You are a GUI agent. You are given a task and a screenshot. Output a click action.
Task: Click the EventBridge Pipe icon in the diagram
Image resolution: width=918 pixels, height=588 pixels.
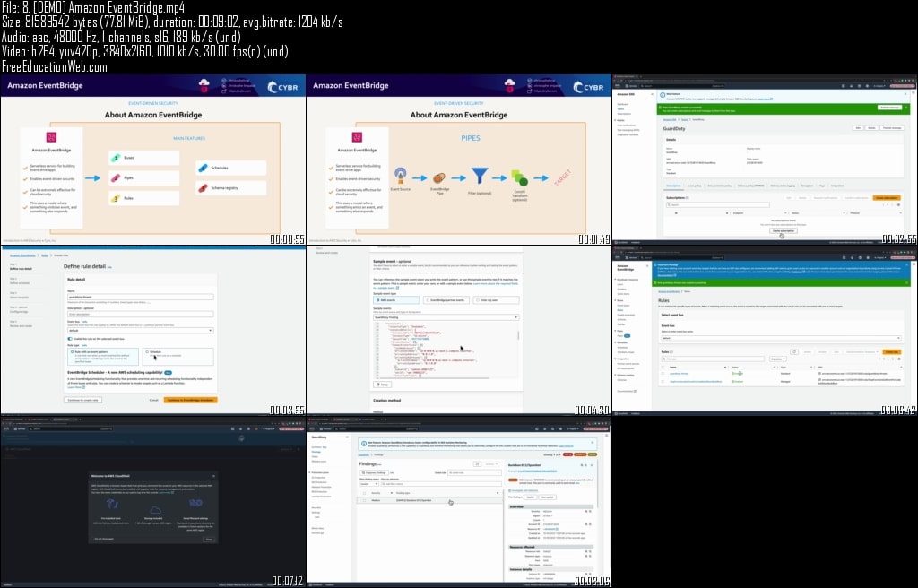point(439,178)
